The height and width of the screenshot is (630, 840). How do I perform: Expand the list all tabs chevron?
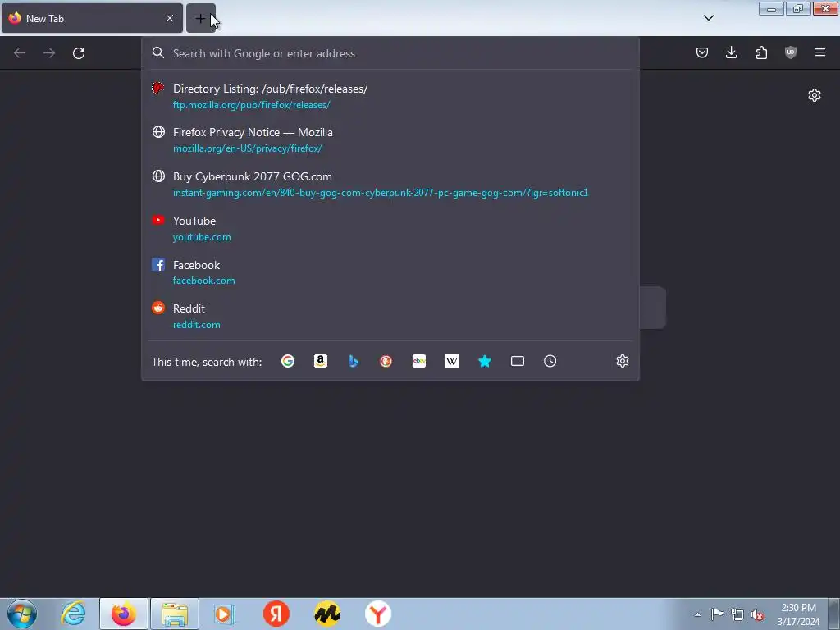point(708,18)
